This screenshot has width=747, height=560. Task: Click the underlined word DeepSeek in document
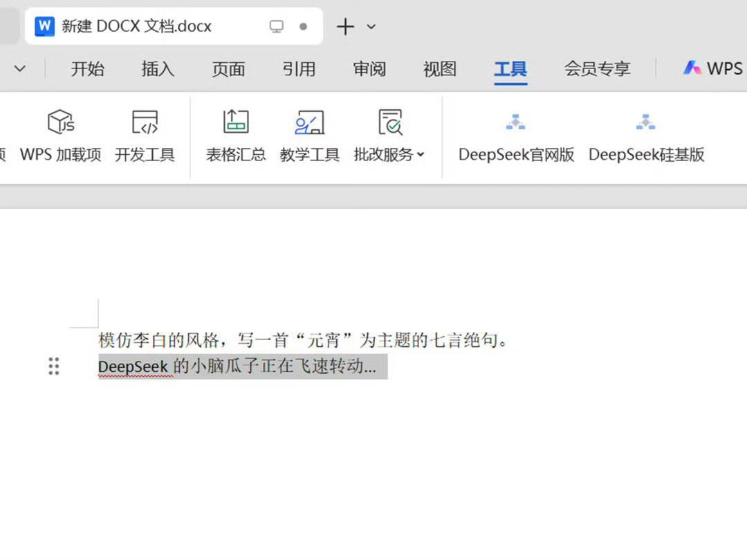(x=133, y=367)
